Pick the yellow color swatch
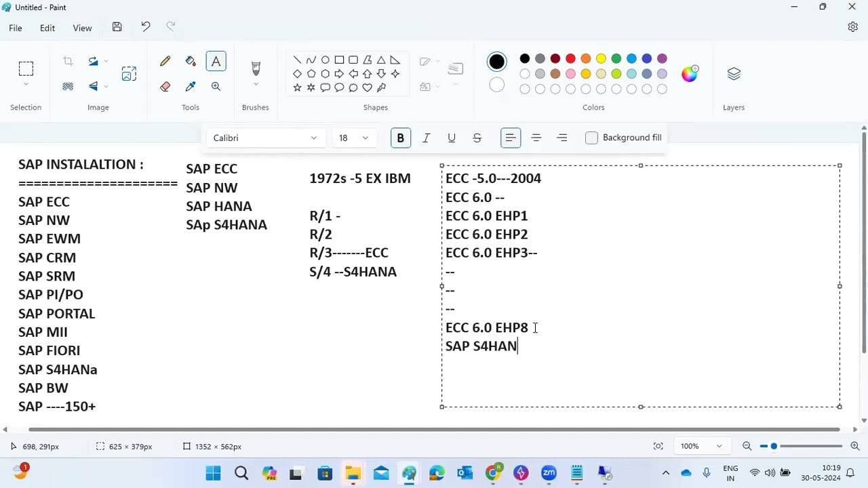The height and width of the screenshot is (488, 868). tap(601, 59)
